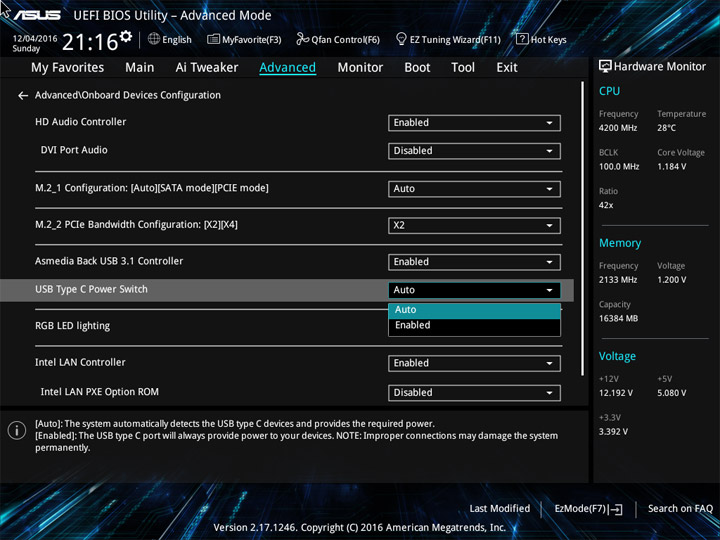The width and height of the screenshot is (720, 540).
Task: Select the Advanced tab
Action: pos(287,68)
